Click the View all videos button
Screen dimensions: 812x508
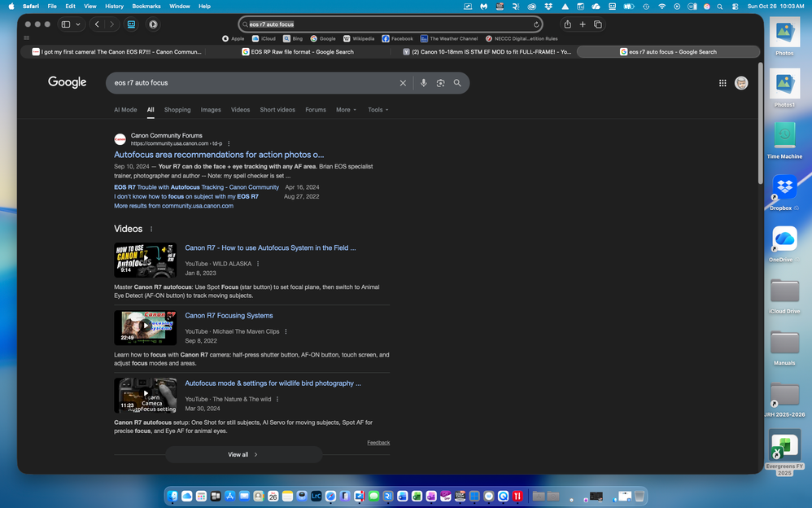(x=243, y=454)
